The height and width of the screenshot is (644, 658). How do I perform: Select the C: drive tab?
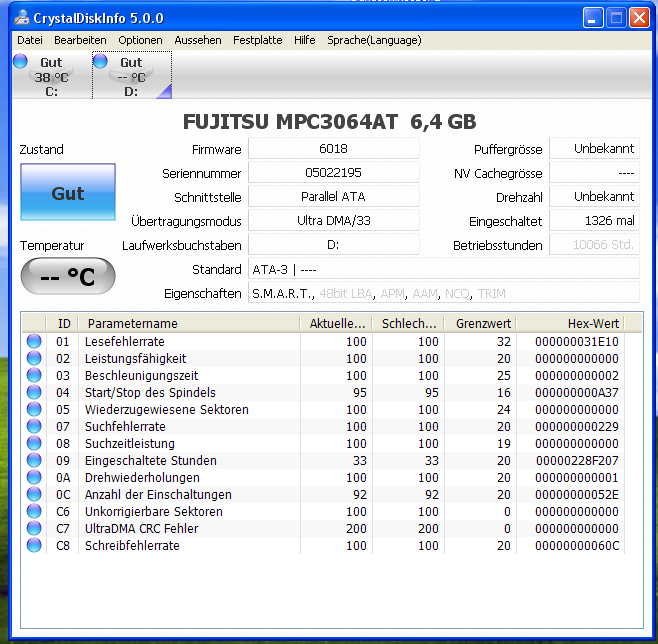click(51, 76)
